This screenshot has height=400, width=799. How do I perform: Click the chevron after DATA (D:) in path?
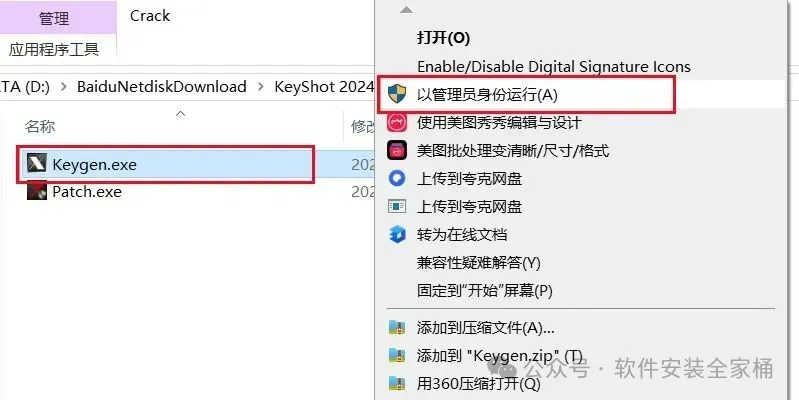point(64,87)
